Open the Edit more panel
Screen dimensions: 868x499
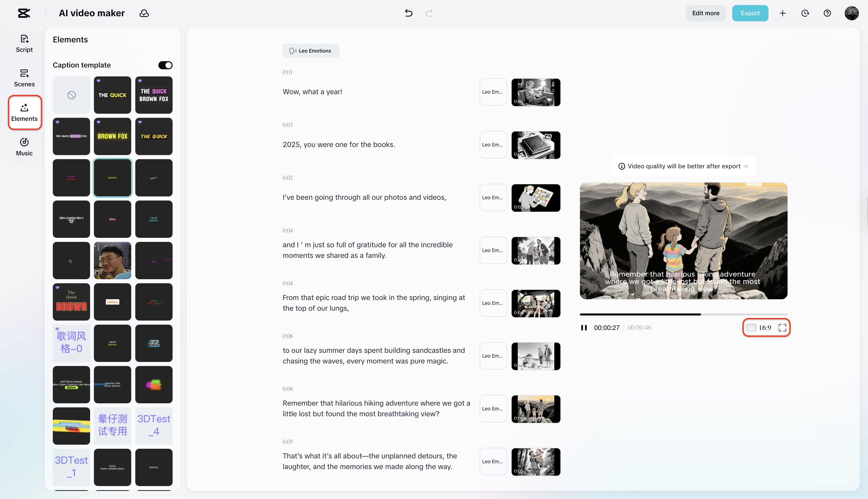(x=706, y=13)
